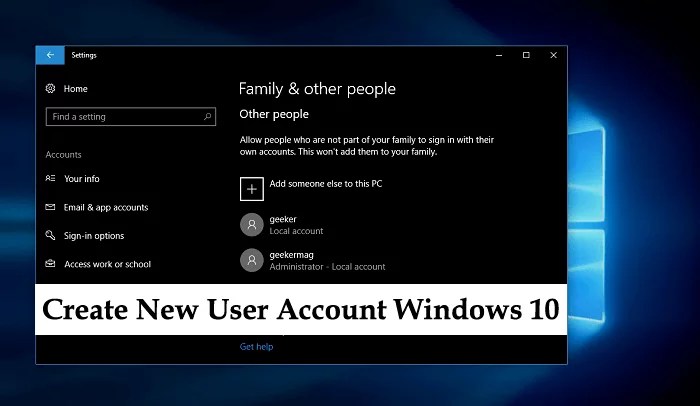Click 'Administrator - Local account' label
Viewport: 700px width, 406px height.
[x=327, y=267]
